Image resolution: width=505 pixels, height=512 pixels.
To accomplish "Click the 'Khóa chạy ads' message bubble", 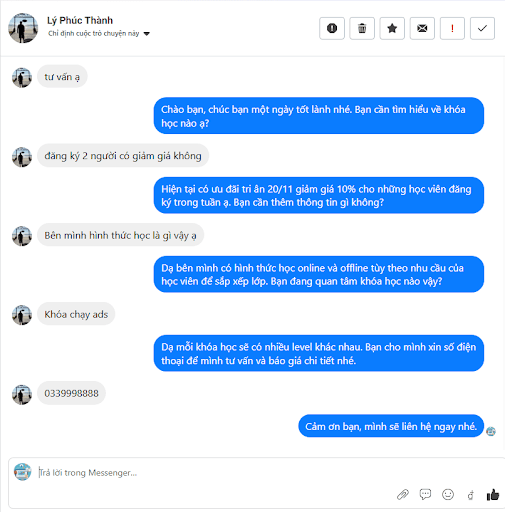I will point(76,314).
